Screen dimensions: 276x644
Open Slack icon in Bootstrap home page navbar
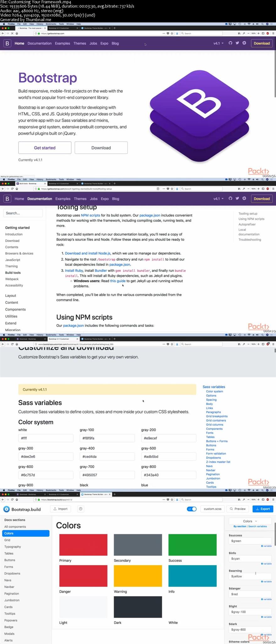[244, 43]
